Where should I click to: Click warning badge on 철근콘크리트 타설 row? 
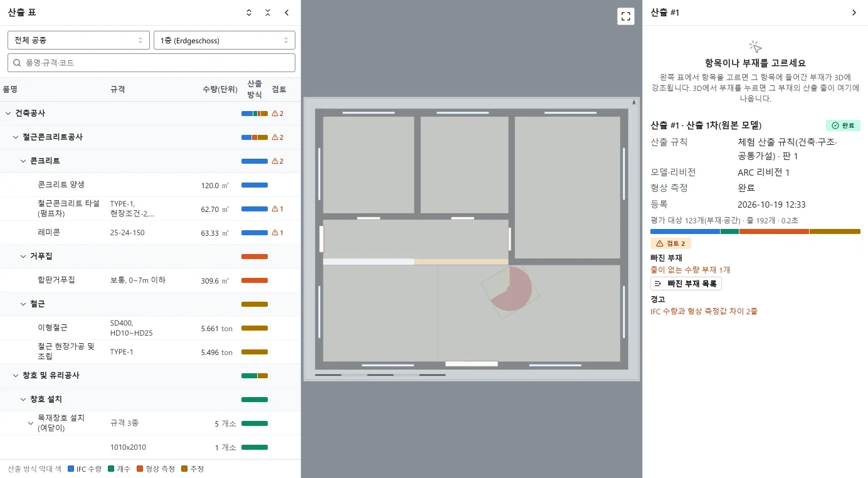coord(278,209)
